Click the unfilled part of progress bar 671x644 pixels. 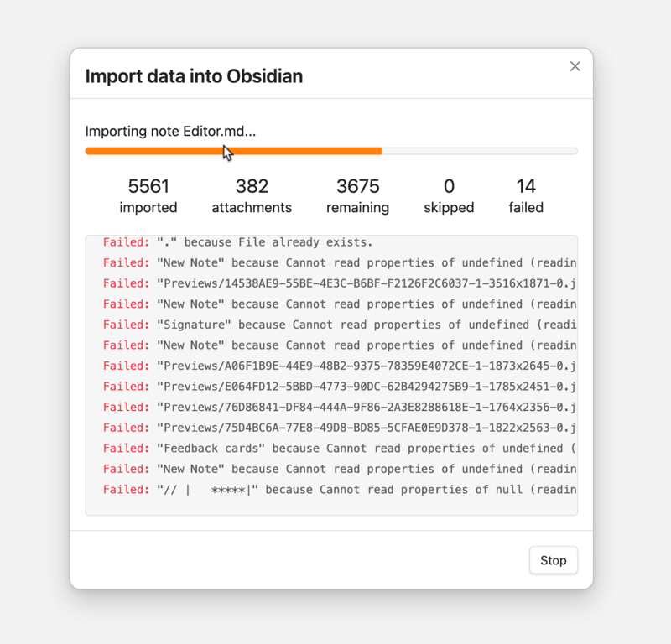coord(479,151)
